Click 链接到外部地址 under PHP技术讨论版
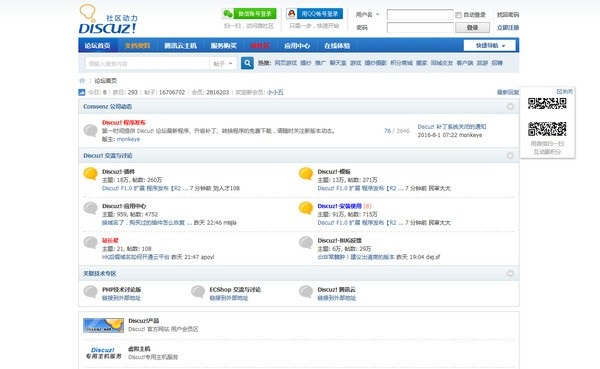This screenshot has height=369, width=600. click(x=121, y=298)
